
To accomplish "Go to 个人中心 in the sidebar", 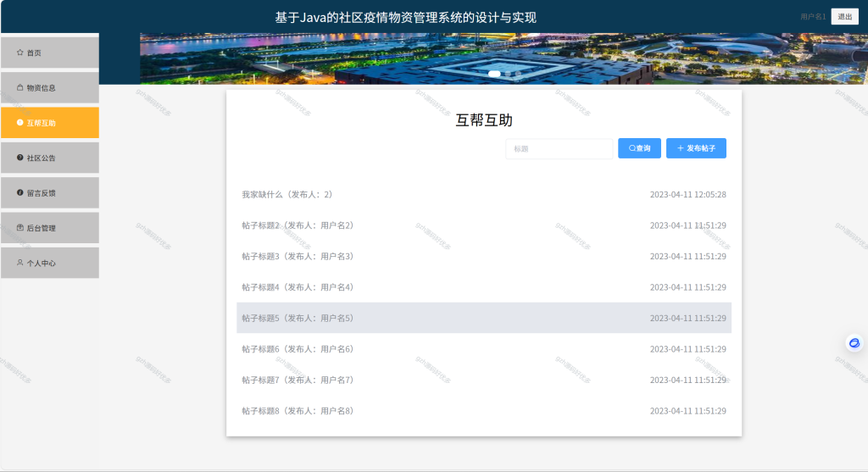I will coord(50,263).
